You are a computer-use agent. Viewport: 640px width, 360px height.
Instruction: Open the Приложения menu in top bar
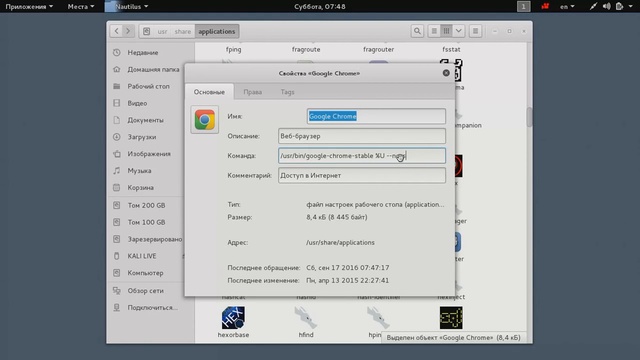click(x=29, y=7)
